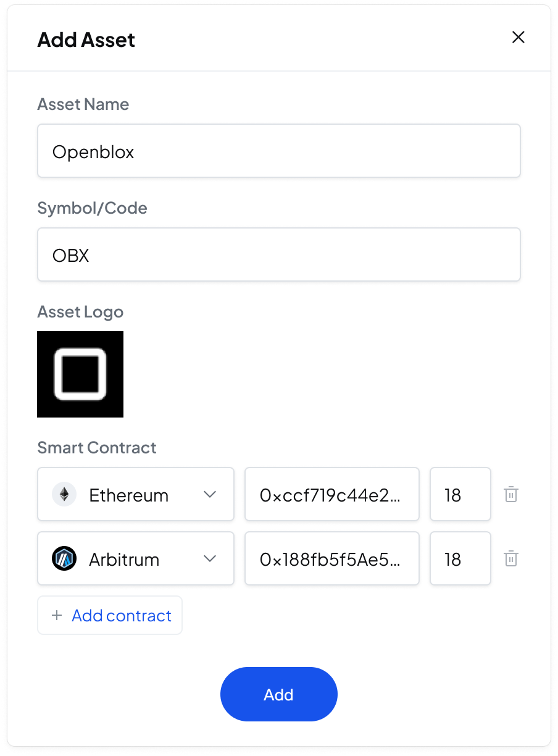The height and width of the screenshot is (756, 558).
Task: Click the Openblox asset logo image
Action: tap(80, 374)
